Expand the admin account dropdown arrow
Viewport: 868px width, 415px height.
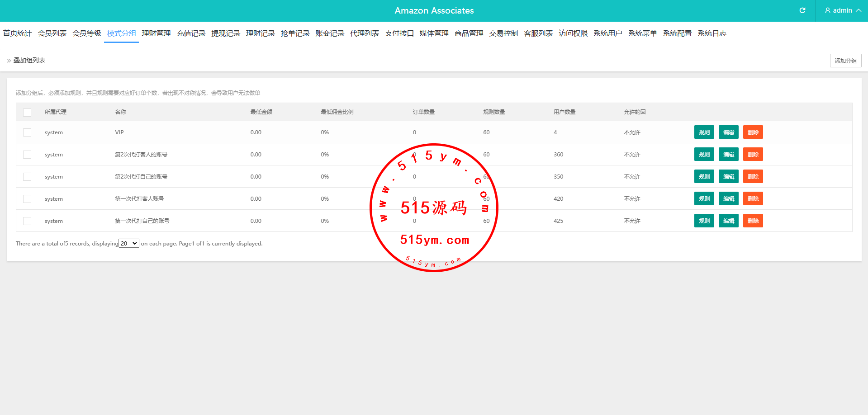coord(859,10)
